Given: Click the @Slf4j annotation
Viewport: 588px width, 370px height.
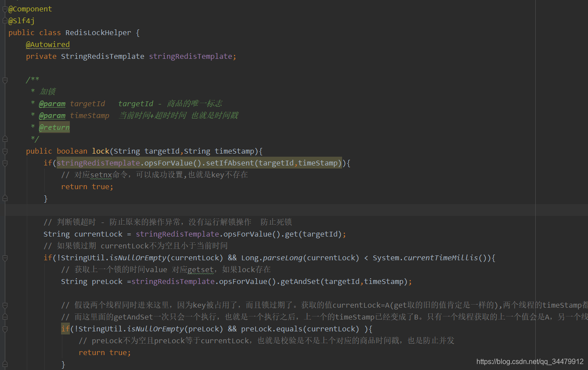Looking at the screenshot, I should pos(21,20).
